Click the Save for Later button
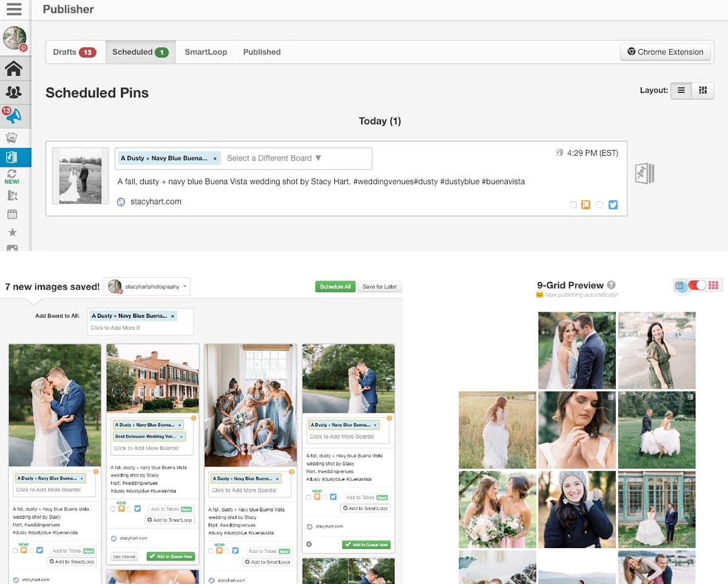The image size is (728, 584). click(x=379, y=286)
